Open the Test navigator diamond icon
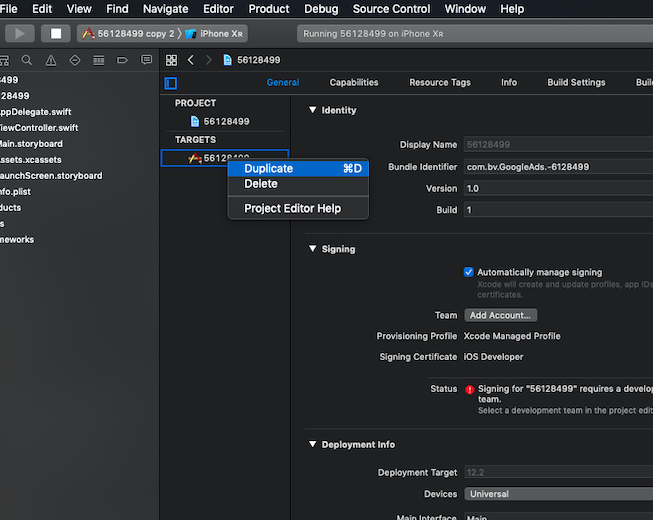This screenshot has height=520, width=653. point(75,60)
